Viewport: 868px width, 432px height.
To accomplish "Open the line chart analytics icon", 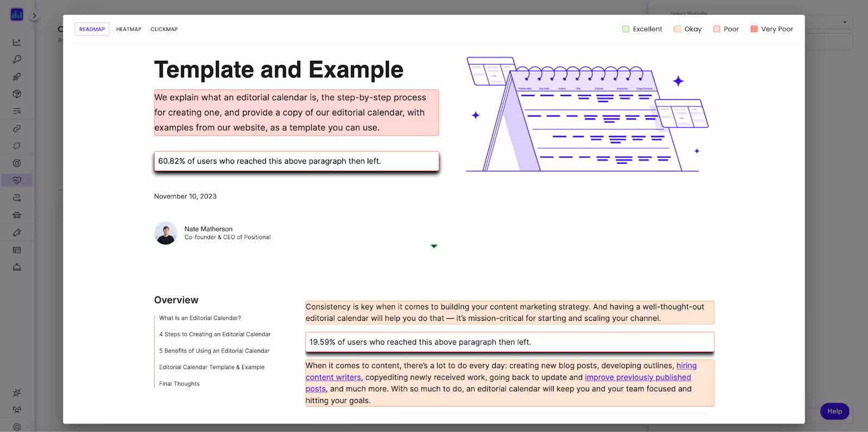I will [17, 42].
